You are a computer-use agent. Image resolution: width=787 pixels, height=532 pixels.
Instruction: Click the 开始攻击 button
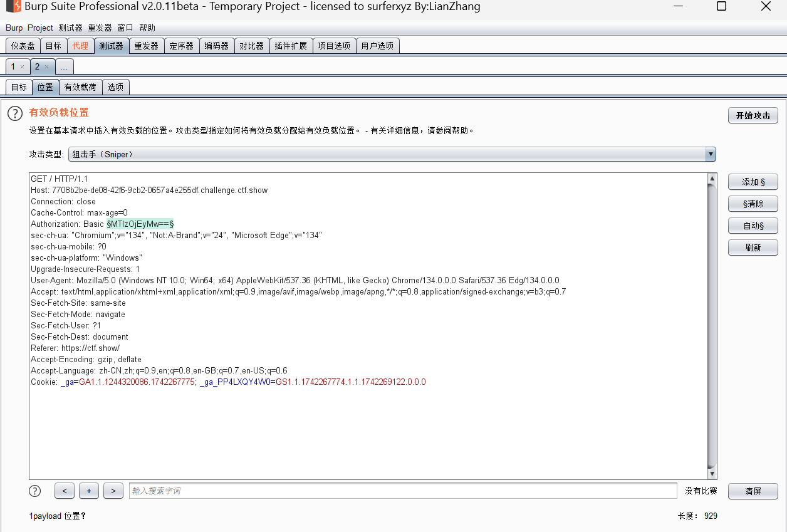(753, 115)
